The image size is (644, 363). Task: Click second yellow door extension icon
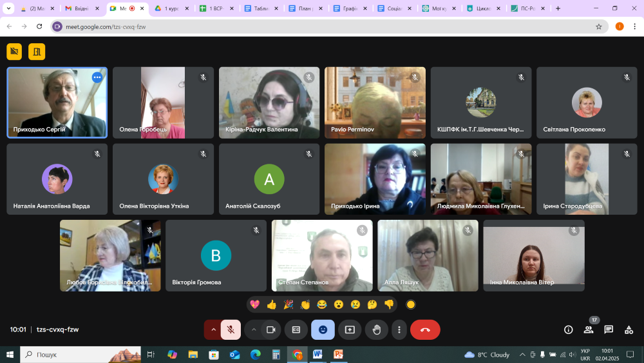tap(37, 52)
